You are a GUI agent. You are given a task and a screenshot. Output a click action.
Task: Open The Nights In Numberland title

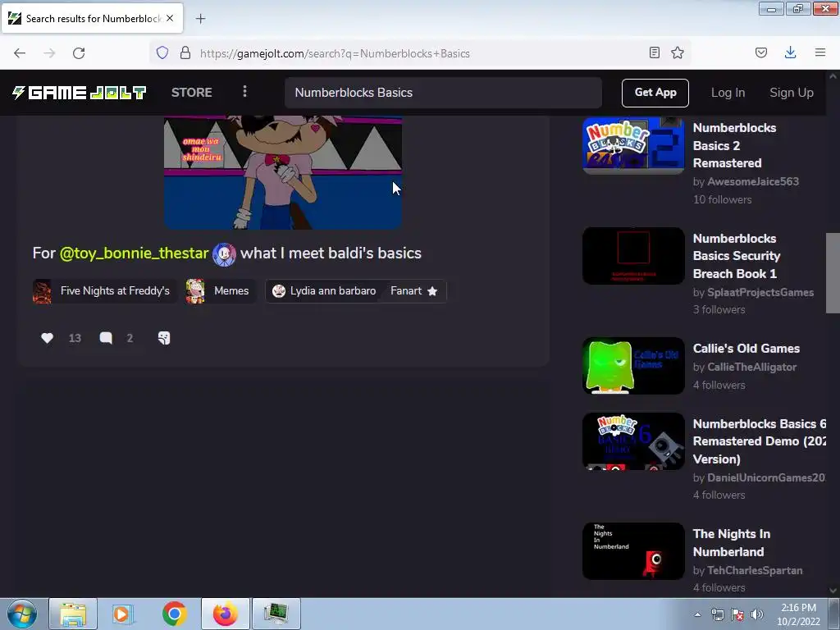click(x=732, y=543)
